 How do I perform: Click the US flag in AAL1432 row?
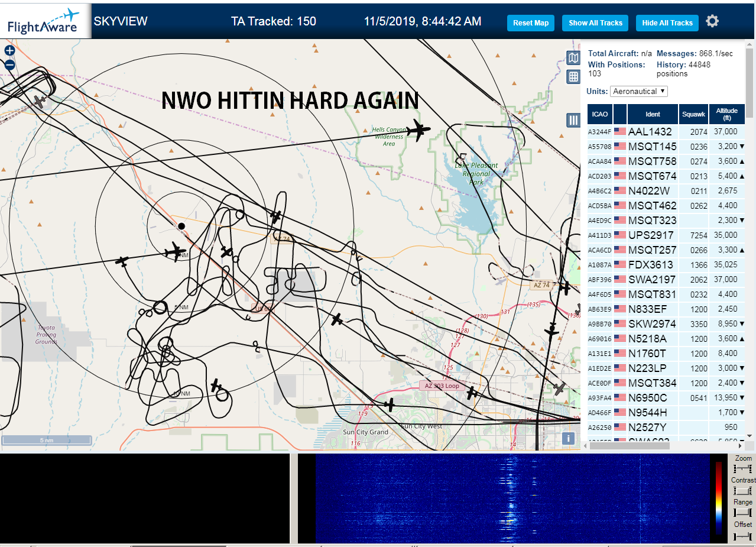[620, 131]
